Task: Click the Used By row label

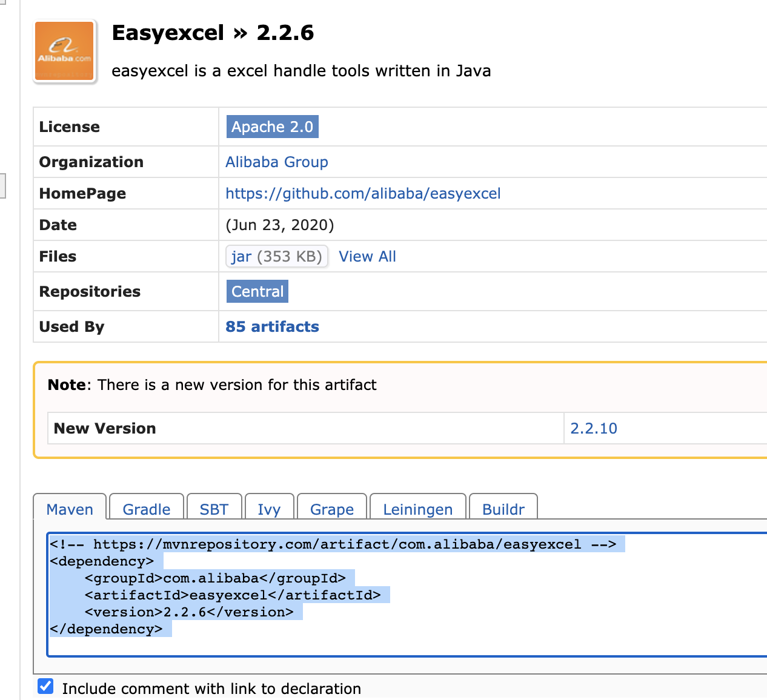Action: click(x=71, y=326)
